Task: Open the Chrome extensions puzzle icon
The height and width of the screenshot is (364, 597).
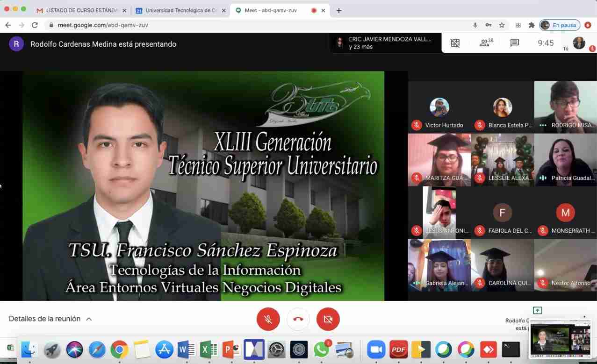Action: 532,25
